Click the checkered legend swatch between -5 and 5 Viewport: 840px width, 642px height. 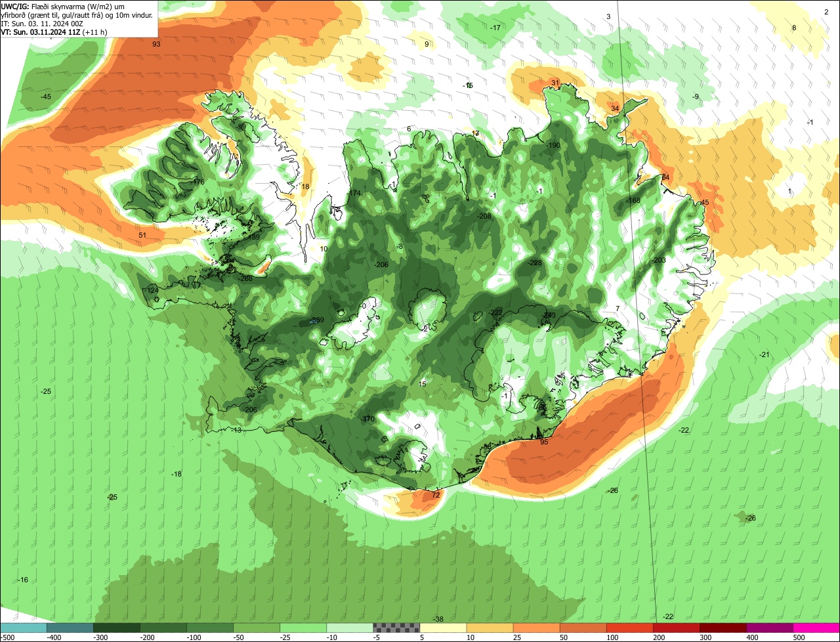396,628
